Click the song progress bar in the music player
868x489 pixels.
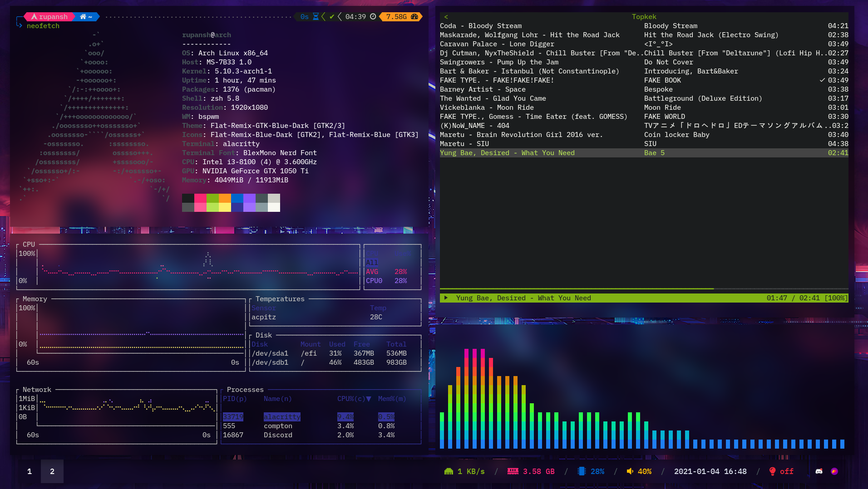coord(644,289)
